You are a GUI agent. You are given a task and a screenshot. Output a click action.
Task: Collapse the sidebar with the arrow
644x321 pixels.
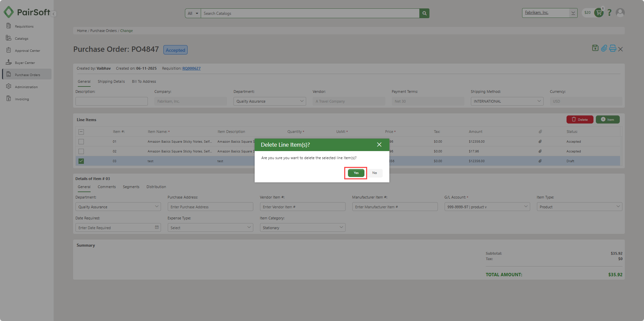(54, 14)
